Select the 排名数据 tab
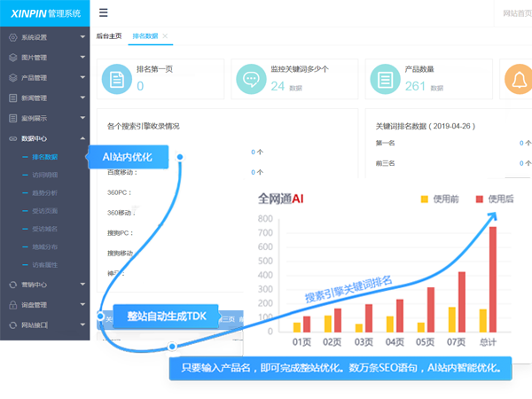532x399 pixels. [144, 35]
